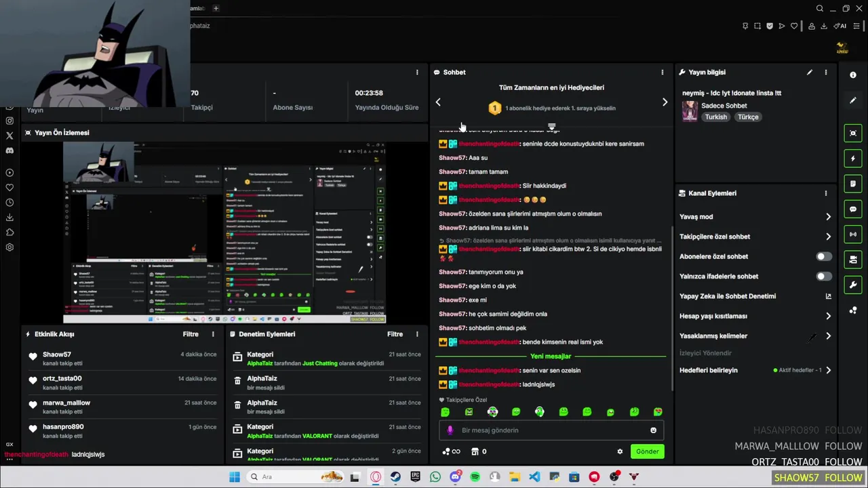Click the browser search magnifier icon

[820, 8]
